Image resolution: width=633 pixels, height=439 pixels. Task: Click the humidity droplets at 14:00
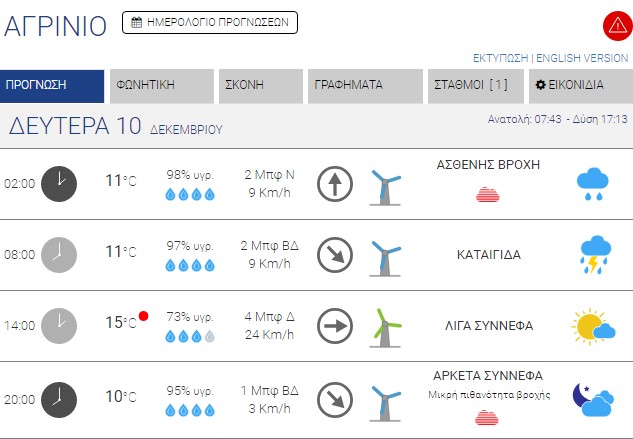tap(190, 336)
